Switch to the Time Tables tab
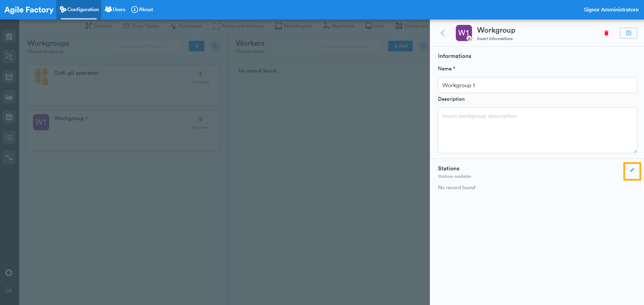 pos(141,26)
